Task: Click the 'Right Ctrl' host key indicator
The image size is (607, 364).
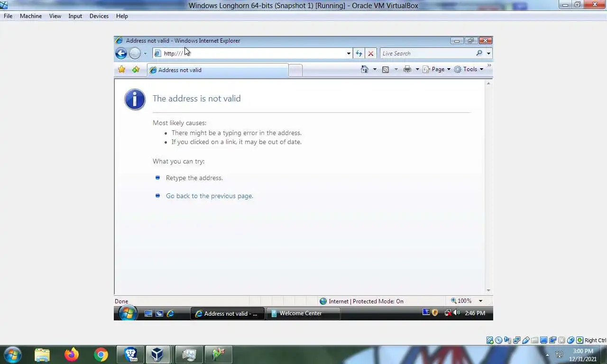Action: [595, 340]
